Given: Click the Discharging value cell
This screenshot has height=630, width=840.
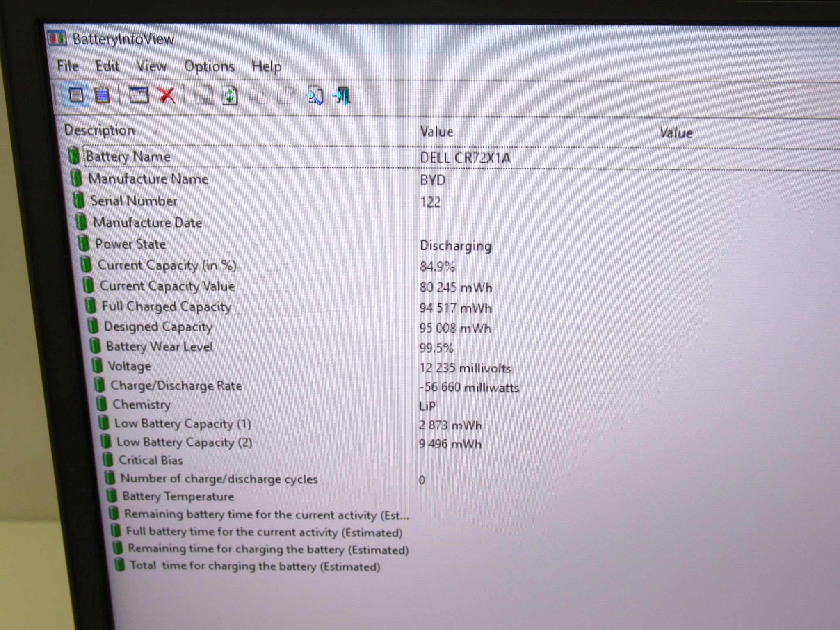Looking at the screenshot, I should 455,246.
